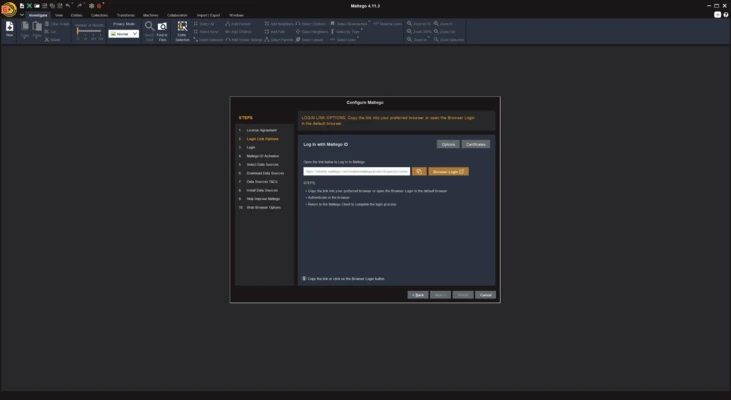
Task: Click Select Parents in the ribbon
Action: (279, 40)
